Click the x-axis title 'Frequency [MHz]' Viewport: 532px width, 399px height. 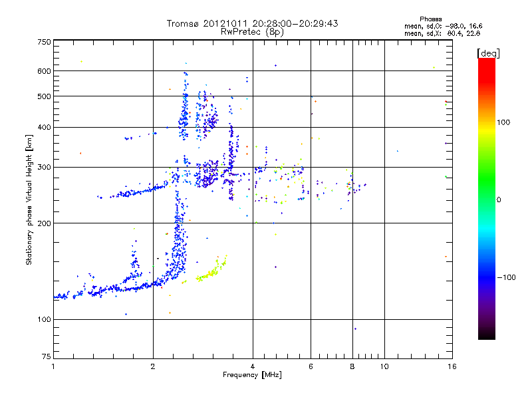click(x=252, y=375)
